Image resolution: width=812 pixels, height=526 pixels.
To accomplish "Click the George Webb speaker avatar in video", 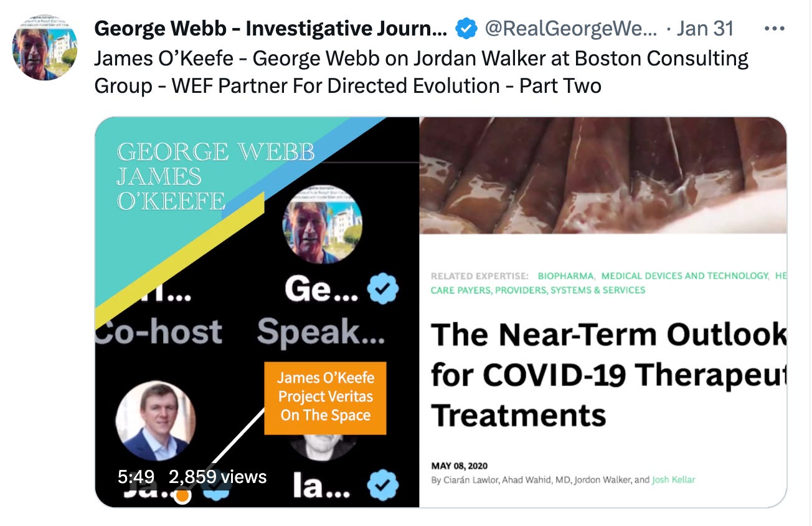I will pyautogui.click(x=323, y=224).
